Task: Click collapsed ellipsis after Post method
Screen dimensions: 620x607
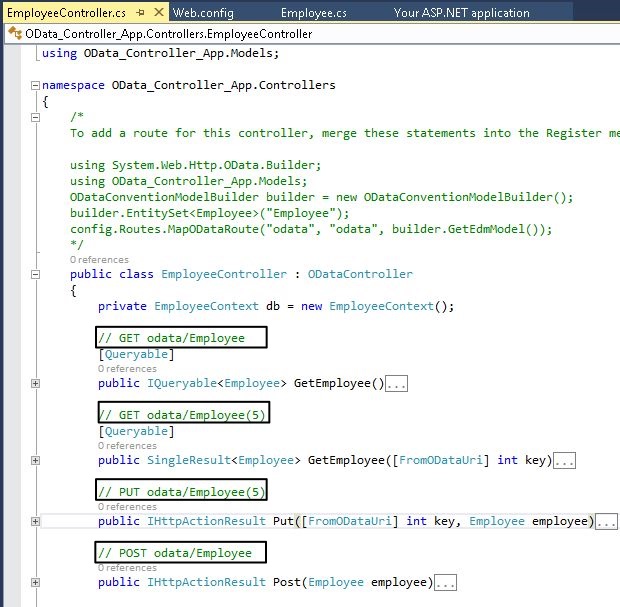Action: coord(445,583)
